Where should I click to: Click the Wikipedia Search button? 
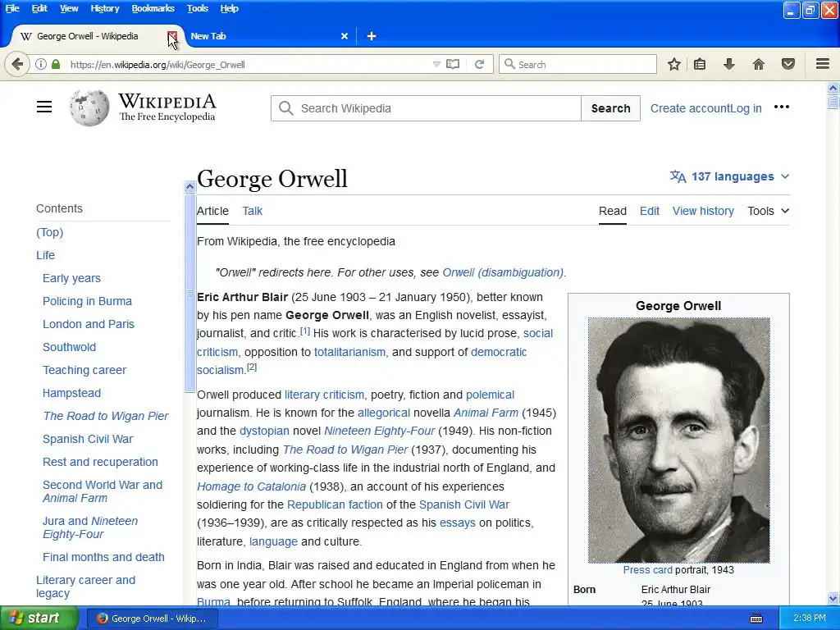click(610, 108)
